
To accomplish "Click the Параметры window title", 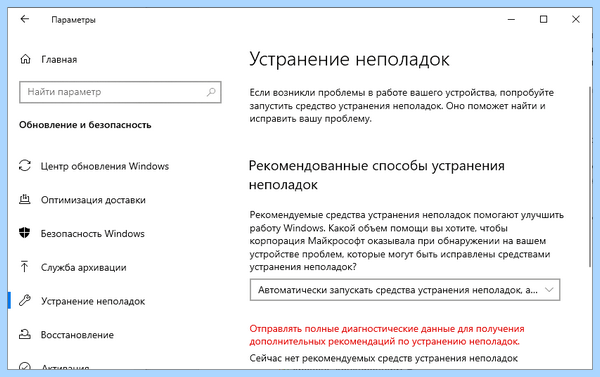I will tap(73, 20).
